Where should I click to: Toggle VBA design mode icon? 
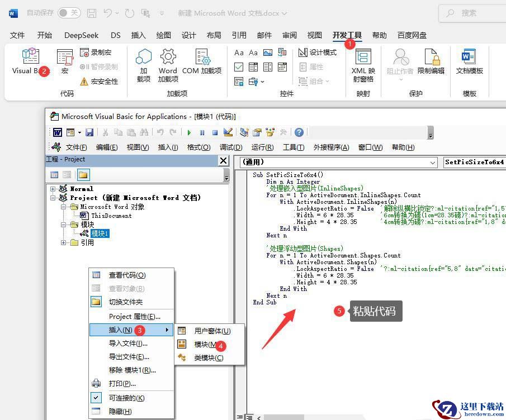coord(228,132)
